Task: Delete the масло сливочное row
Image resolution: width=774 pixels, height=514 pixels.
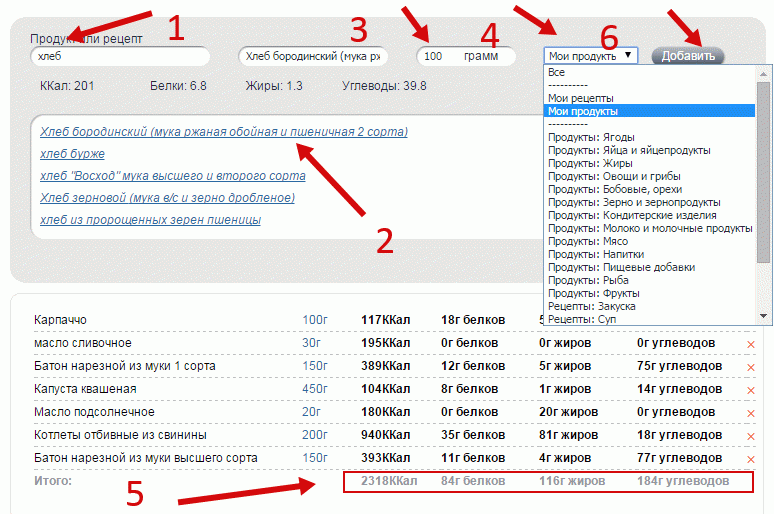Action: tap(750, 345)
